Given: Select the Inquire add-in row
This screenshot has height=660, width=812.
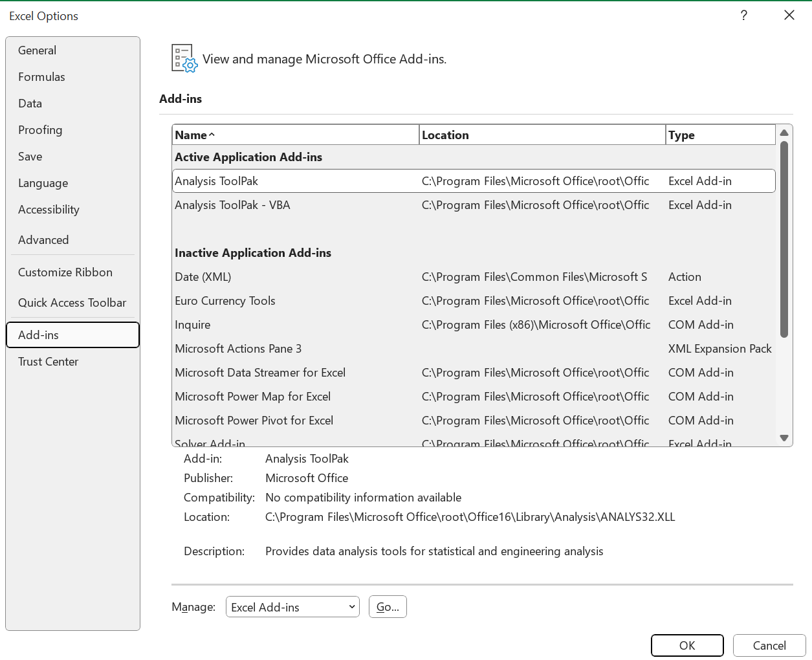Looking at the screenshot, I should 474,325.
